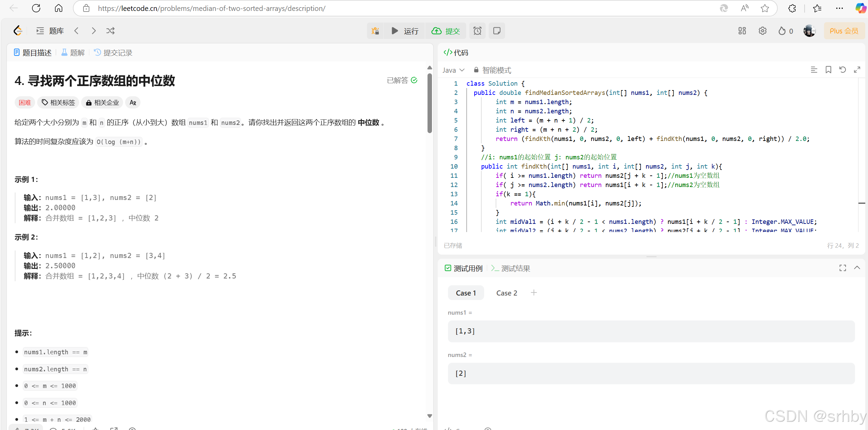
Task: Expand the 相关标签 tags section
Action: click(x=58, y=103)
